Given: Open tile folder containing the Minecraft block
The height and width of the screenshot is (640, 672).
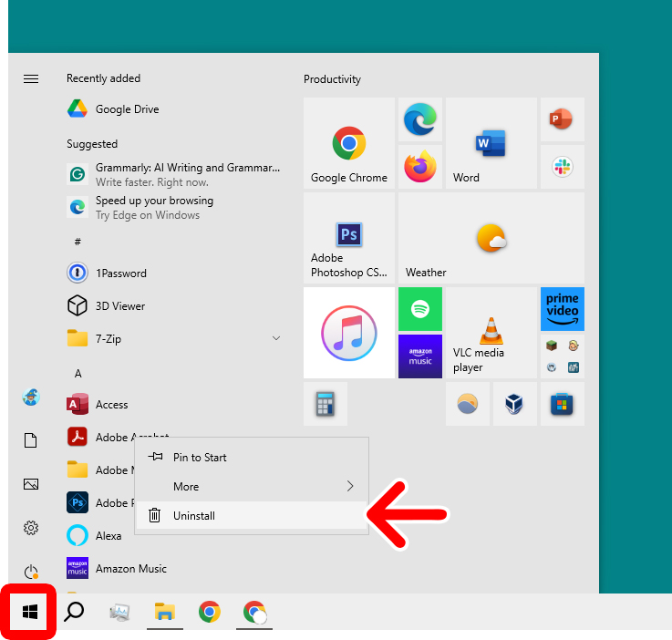Looking at the screenshot, I should (563, 356).
